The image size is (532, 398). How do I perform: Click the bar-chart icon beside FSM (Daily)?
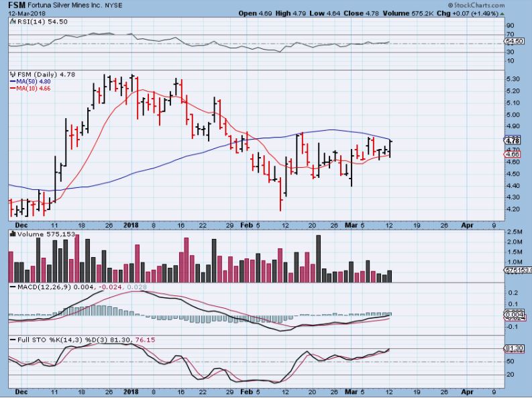[x=13, y=74]
